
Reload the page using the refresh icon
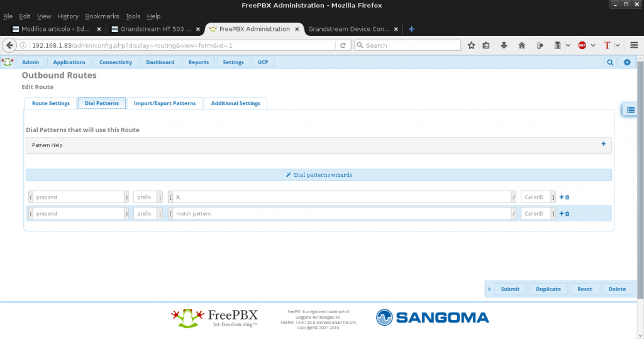coord(343,45)
